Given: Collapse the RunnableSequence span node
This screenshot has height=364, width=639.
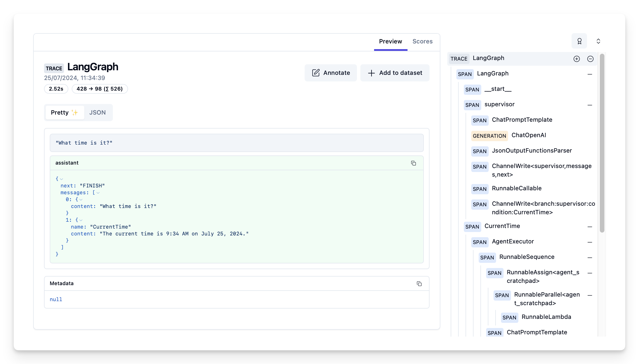Looking at the screenshot, I should tap(590, 257).
